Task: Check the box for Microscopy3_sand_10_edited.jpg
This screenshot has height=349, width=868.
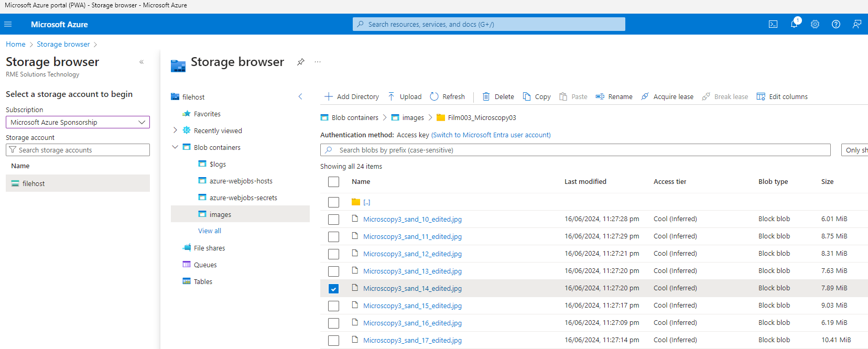Action: 333,220
